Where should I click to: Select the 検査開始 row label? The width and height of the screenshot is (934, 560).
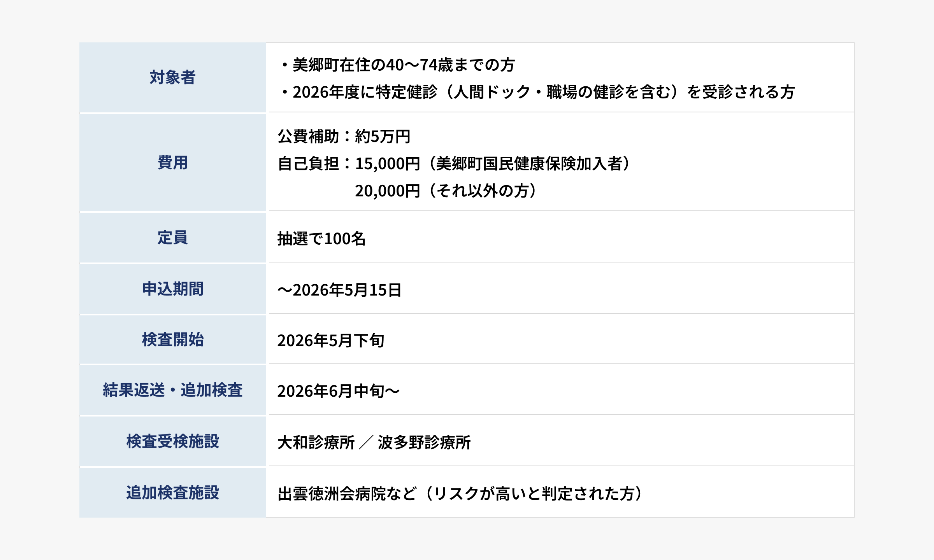click(172, 339)
